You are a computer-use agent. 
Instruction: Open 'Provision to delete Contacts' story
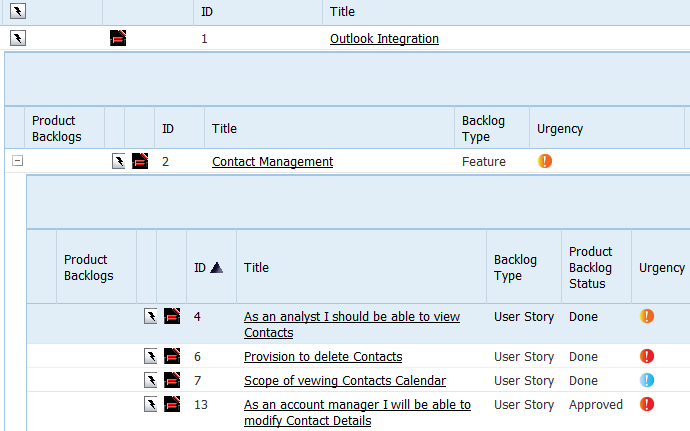323,357
